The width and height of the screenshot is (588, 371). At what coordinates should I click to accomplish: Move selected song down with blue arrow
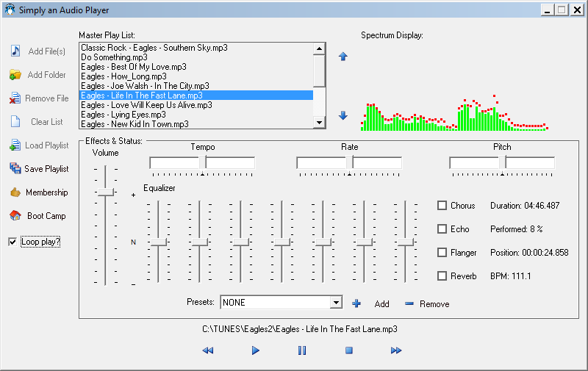[x=343, y=115]
